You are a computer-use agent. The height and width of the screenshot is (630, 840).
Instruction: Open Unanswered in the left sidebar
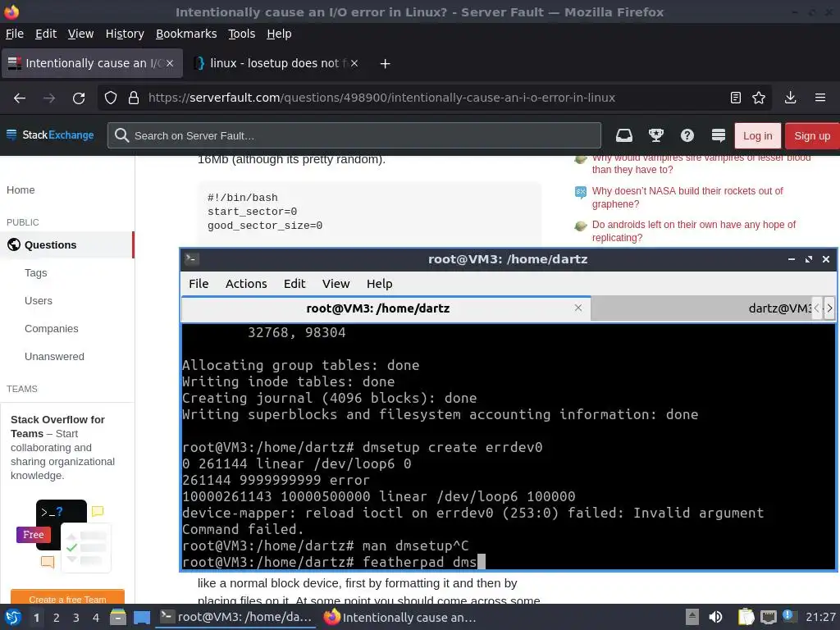pos(54,356)
